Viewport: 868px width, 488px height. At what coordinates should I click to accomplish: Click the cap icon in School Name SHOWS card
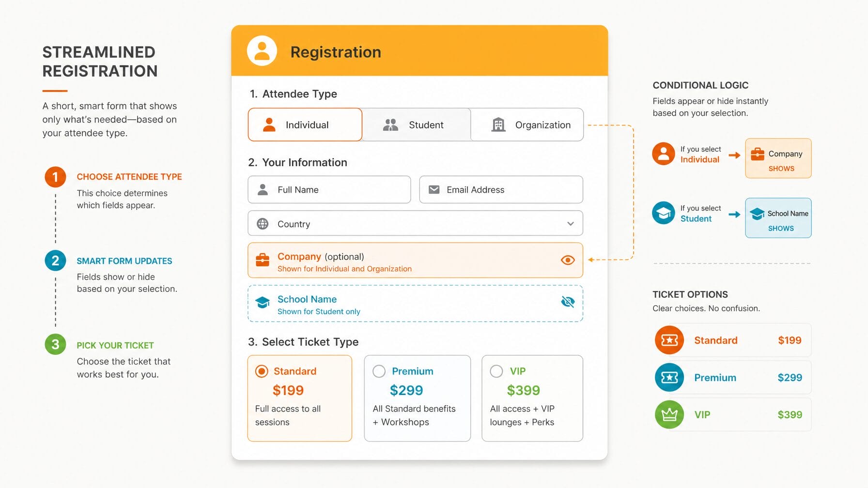(757, 213)
